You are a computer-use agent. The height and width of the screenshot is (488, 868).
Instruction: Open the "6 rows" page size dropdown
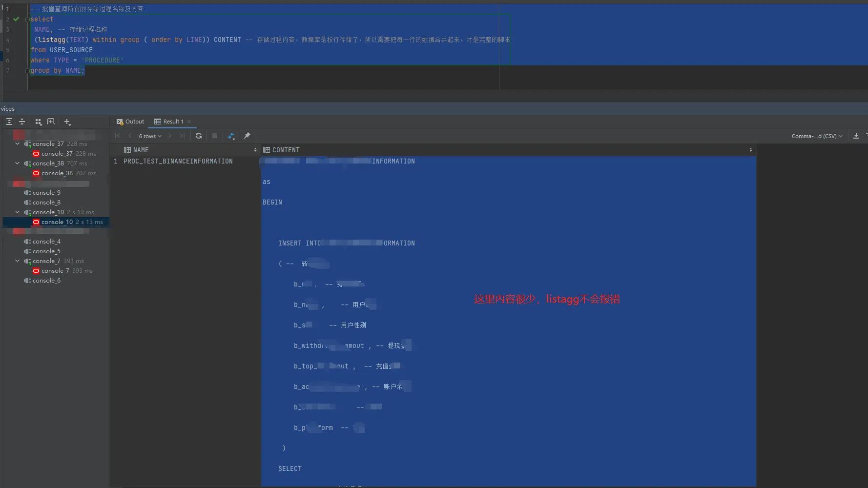tap(150, 136)
